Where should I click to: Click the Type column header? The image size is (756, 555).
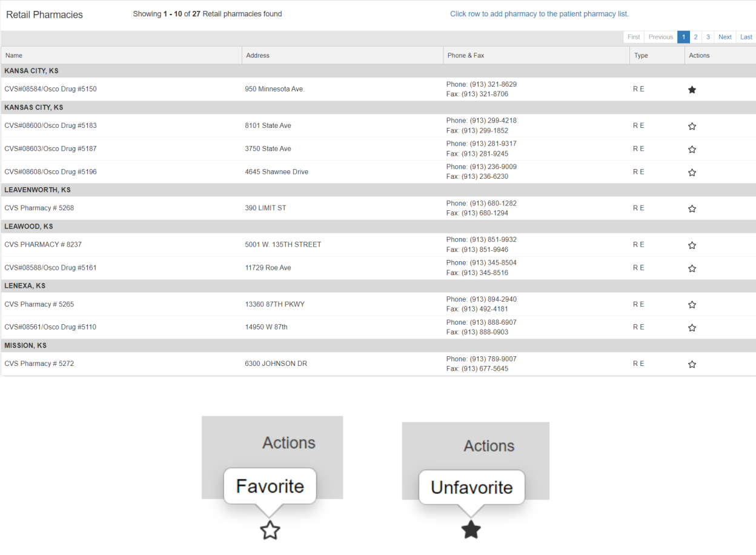(x=657, y=55)
